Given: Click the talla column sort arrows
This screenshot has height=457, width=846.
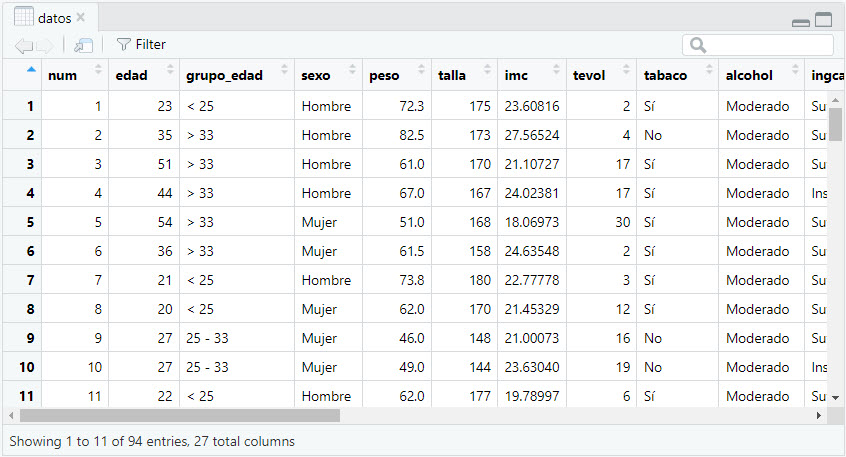Looking at the screenshot, I should [487, 71].
